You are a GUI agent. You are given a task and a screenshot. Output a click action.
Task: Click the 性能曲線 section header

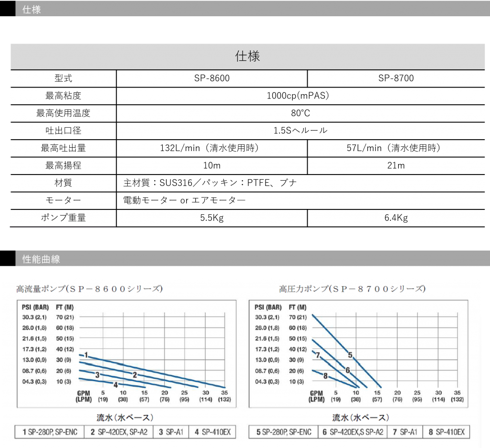point(245,259)
